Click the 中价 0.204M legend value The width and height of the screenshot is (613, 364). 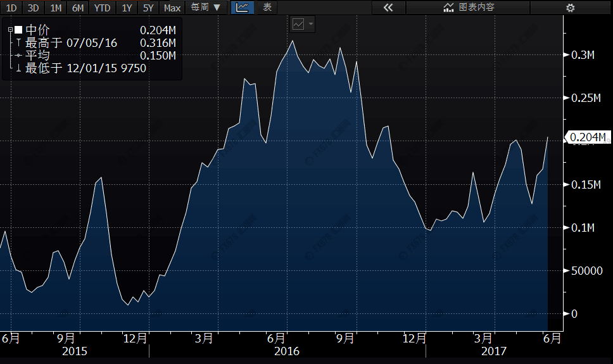(158, 30)
